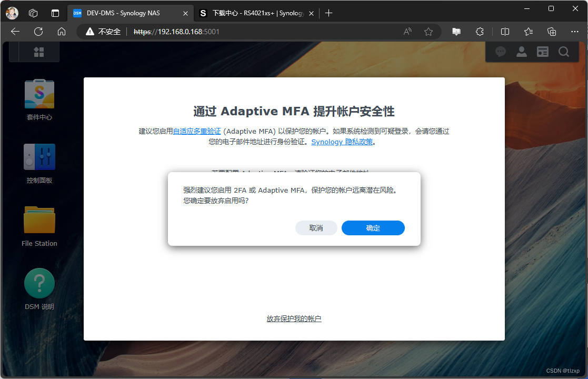Viewport: 588px width, 379px height.
Task: Click the read aloud icon in address bar
Action: tap(407, 32)
